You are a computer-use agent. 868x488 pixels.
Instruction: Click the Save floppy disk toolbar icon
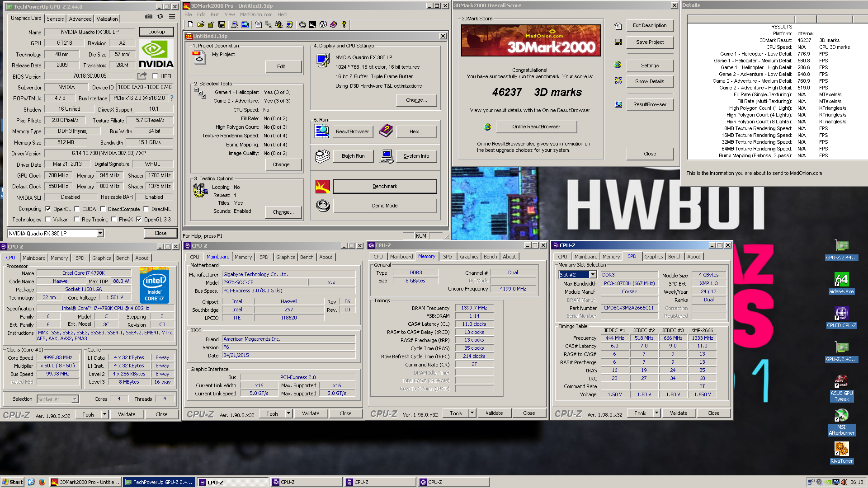pyautogui.click(x=222, y=24)
